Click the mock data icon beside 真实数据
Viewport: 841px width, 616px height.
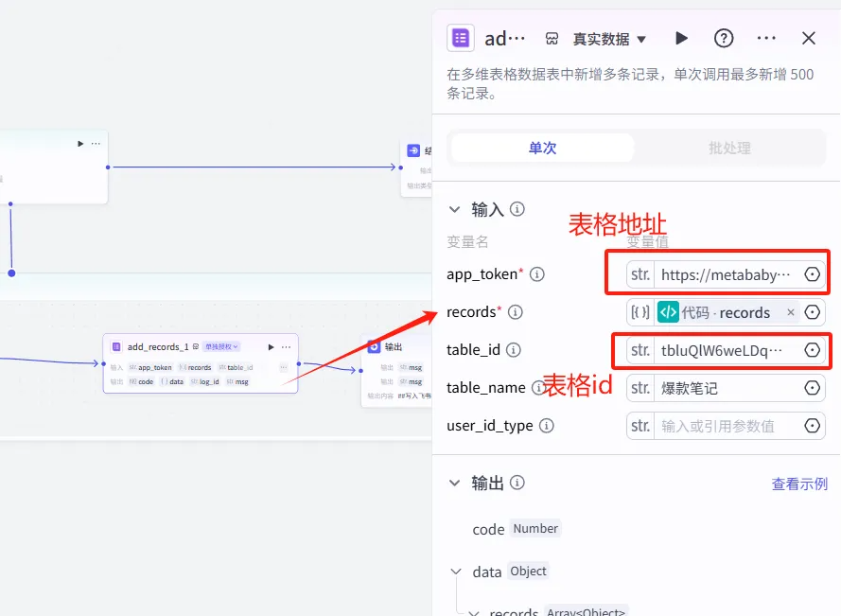pos(552,39)
